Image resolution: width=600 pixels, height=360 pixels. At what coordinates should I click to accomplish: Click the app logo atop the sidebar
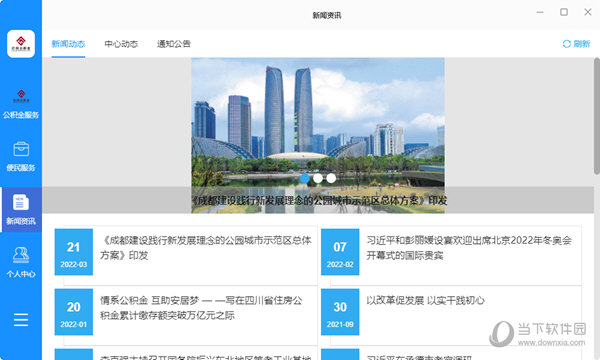pyautogui.click(x=21, y=44)
